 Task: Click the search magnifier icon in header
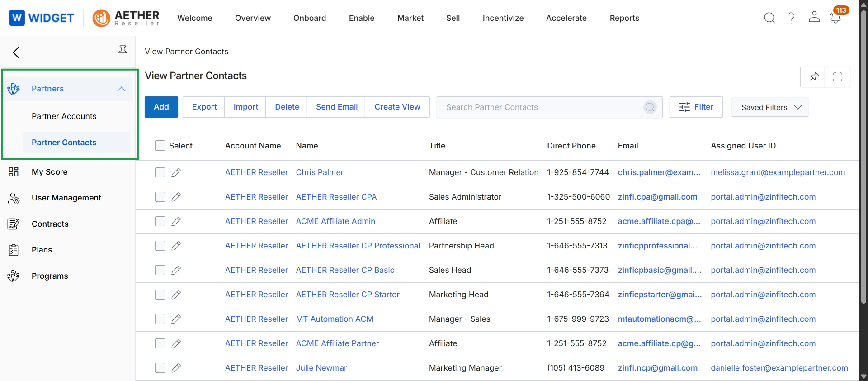tap(769, 18)
